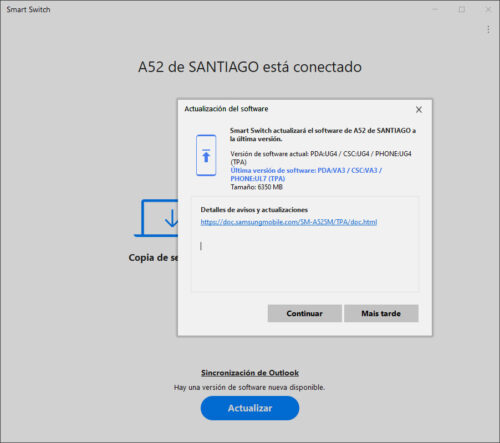Click the phone update icon in the dialog
Screen dimensions: 500x443
(206, 155)
